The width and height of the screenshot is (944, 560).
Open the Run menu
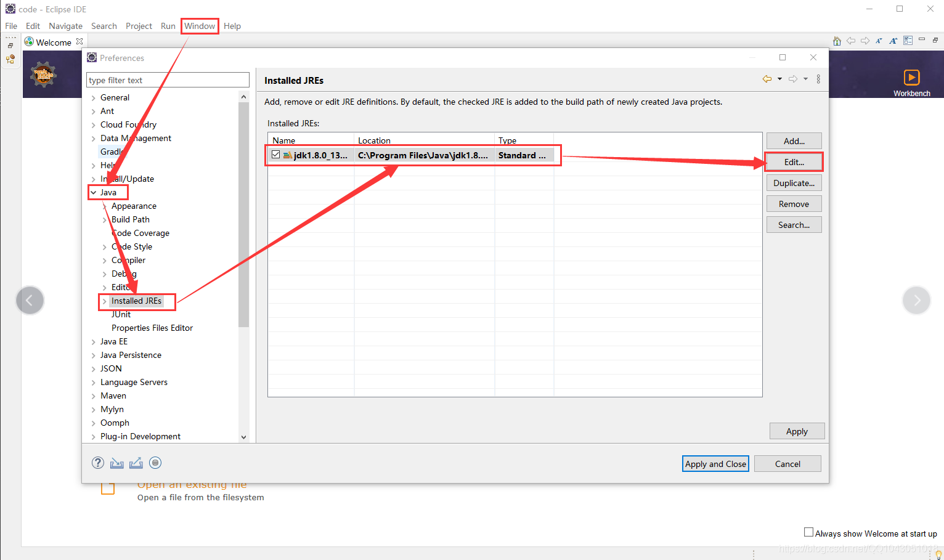pos(168,26)
